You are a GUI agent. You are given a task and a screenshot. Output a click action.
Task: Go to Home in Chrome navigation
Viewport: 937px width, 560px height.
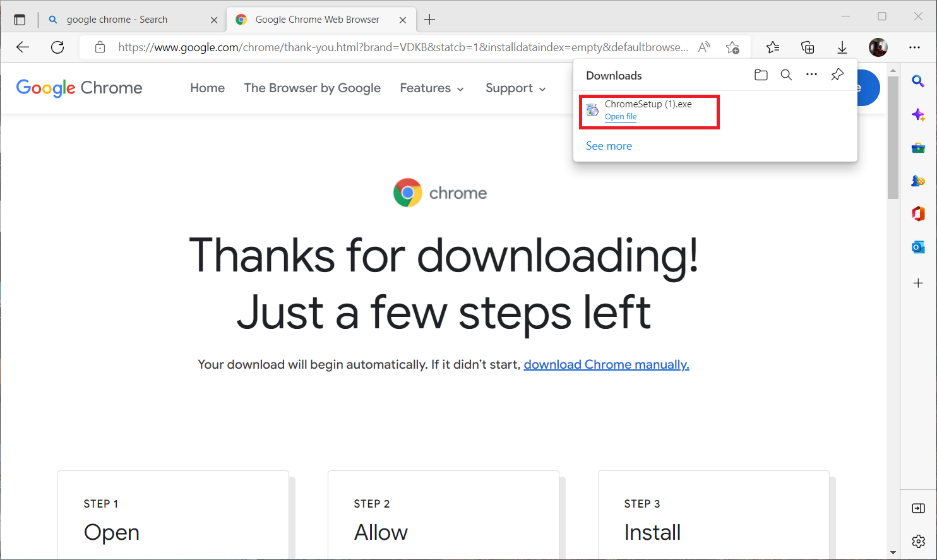pyautogui.click(x=207, y=88)
